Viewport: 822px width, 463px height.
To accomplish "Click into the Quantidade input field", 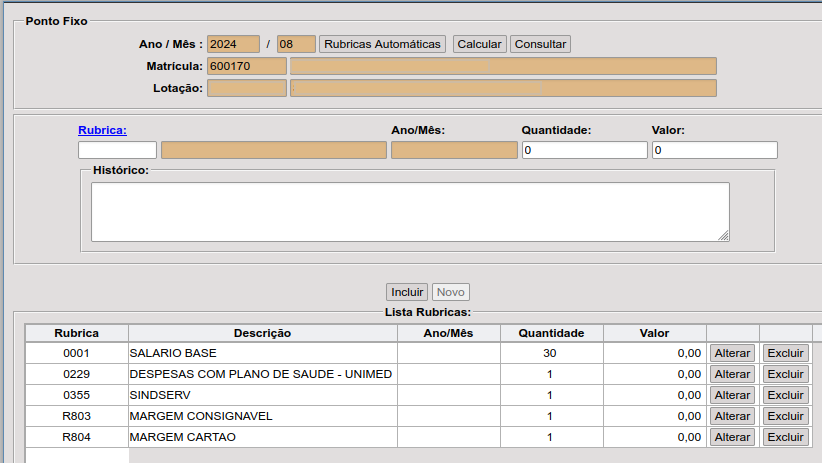I will click(584, 150).
